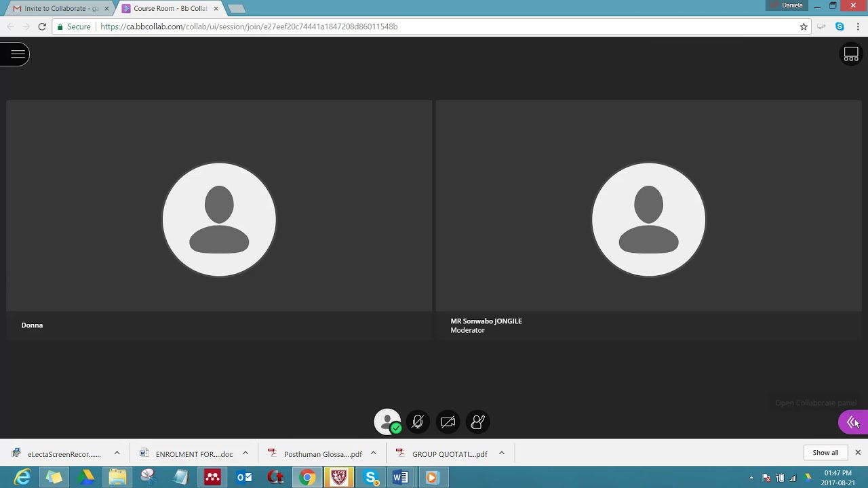Turn on camera with Share Video button

point(448,422)
